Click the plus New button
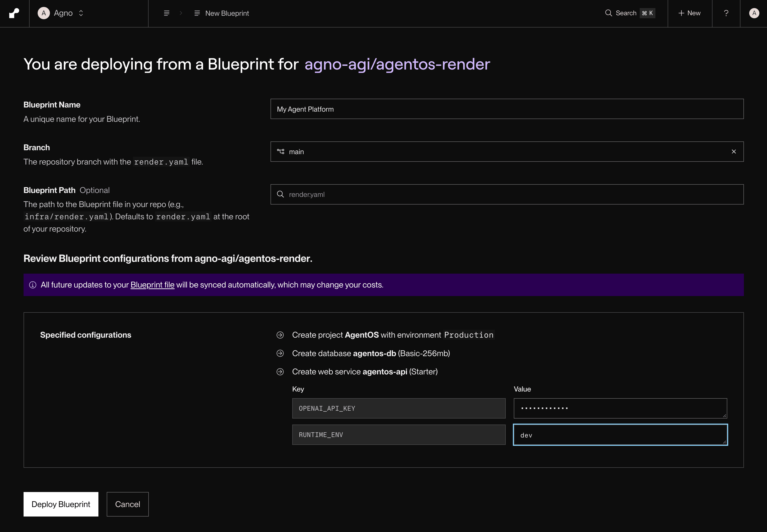Viewport: 767px width, 532px height. coord(689,13)
